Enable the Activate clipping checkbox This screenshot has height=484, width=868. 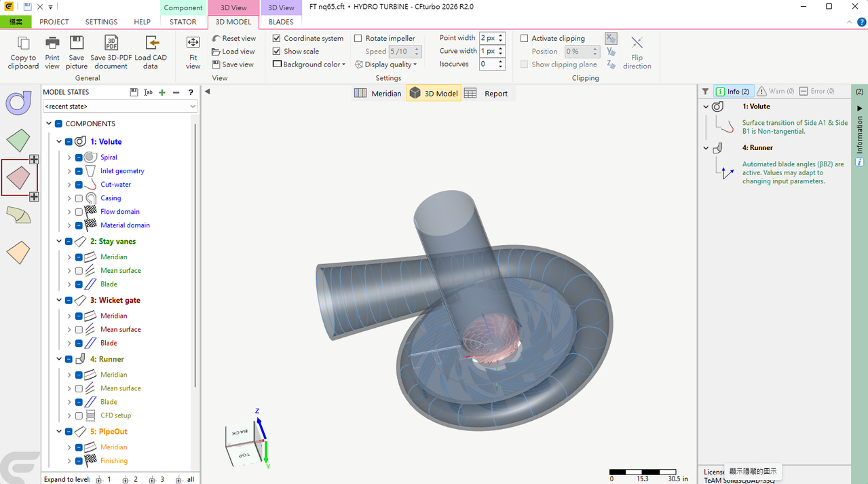(524, 39)
